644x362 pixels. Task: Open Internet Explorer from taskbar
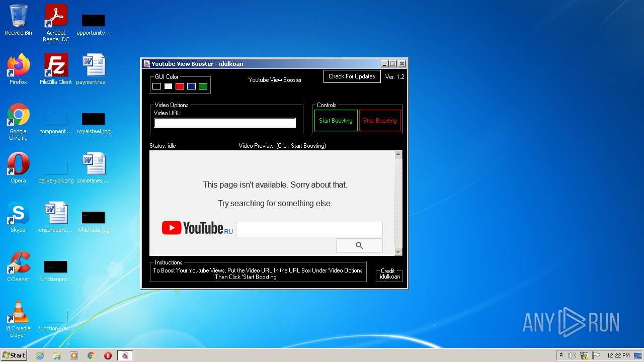[40, 355]
